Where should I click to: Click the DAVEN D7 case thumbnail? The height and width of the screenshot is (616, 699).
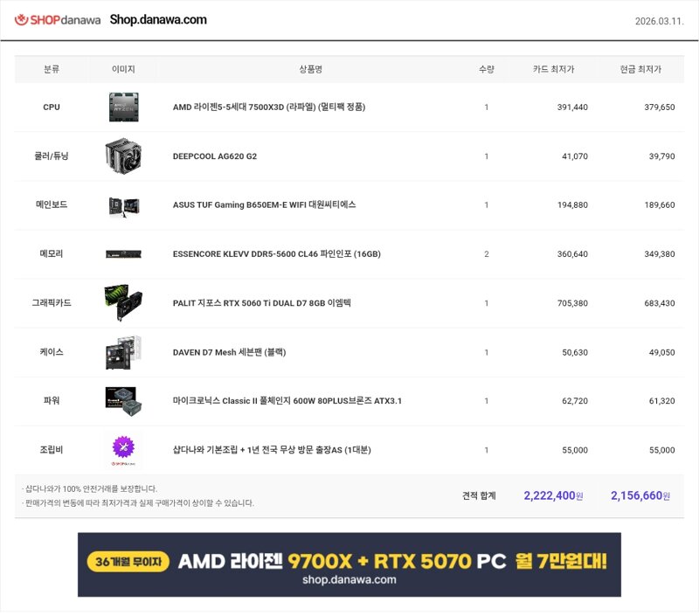click(123, 352)
